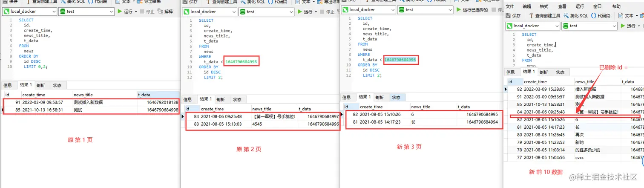Click 解释 explain in the 原第1页 window
Screen dimensions: 644x188
tap(165, 12)
